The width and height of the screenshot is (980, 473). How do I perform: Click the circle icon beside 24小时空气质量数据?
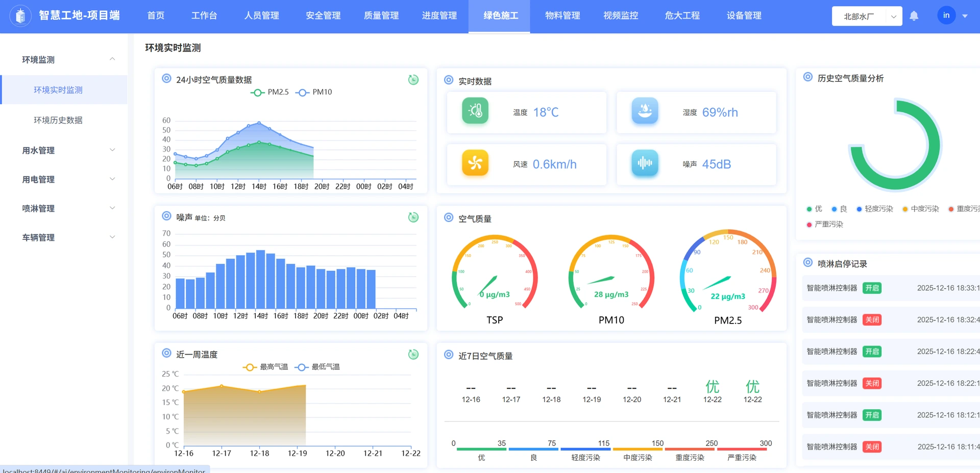click(166, 79)
